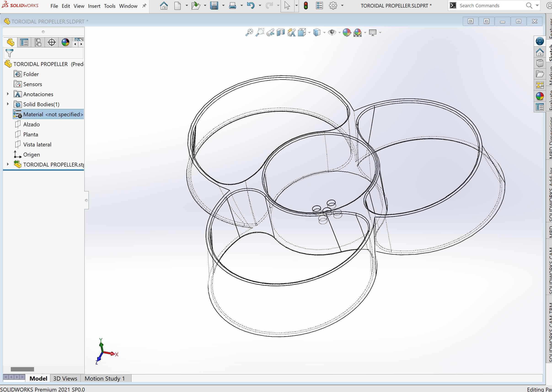Pin the menu bar with the pushpin
The image size is (552, 392).
coord(144,5)
